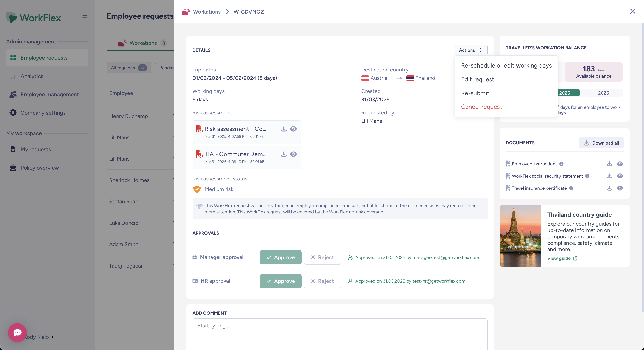Image resolution: width=644 pixels, height=350 pixels.
Task: Choose Re-schedule or edit working days
Action: [x=506, y=66]
